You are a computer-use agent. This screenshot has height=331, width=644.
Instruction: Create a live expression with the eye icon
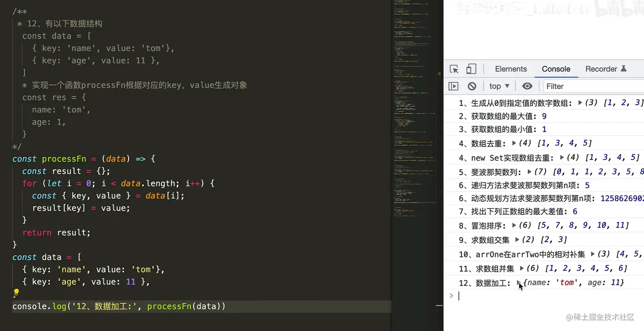[x=527, y=86]
